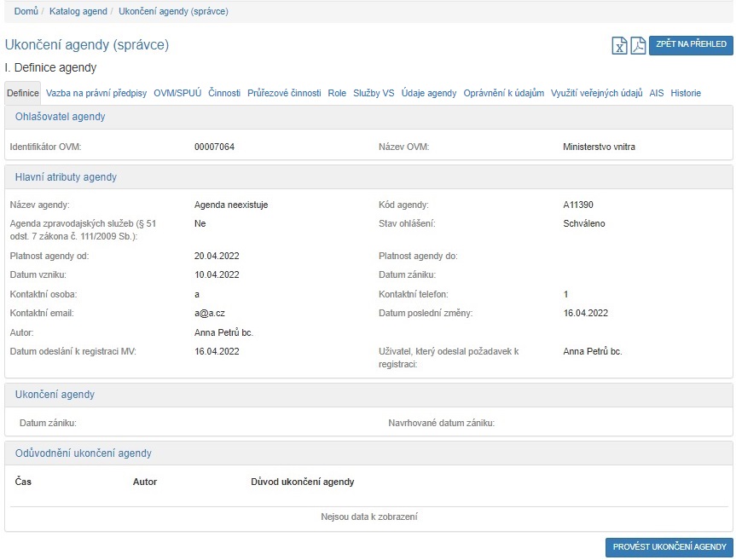Open the AIS tab
Screen dimensions: 736x560
[x=657, y=93]
